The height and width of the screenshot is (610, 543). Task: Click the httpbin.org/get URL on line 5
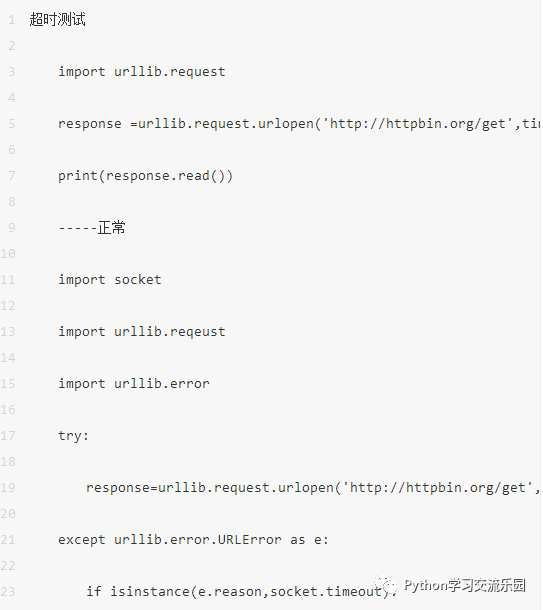pyautogui.click(x=419, y=124)
